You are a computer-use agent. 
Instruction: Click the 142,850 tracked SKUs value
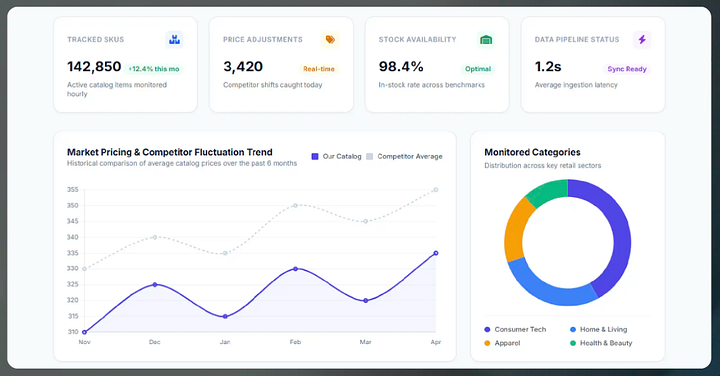click(94, 67)
